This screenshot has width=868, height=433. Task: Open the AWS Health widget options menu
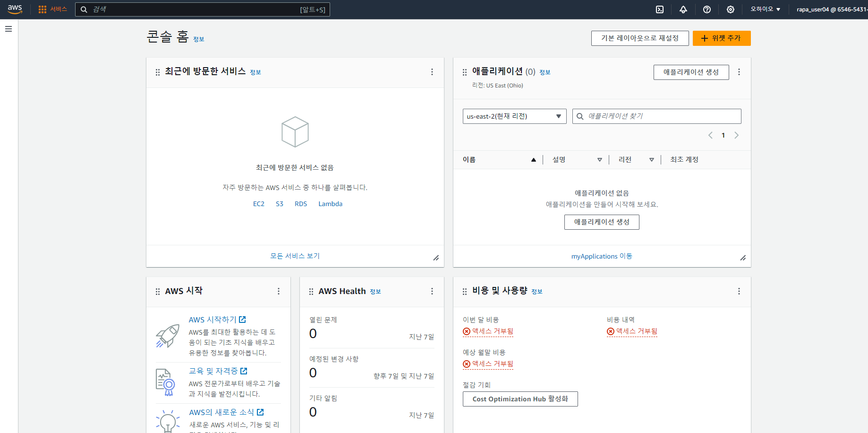[x=432, y=291]
